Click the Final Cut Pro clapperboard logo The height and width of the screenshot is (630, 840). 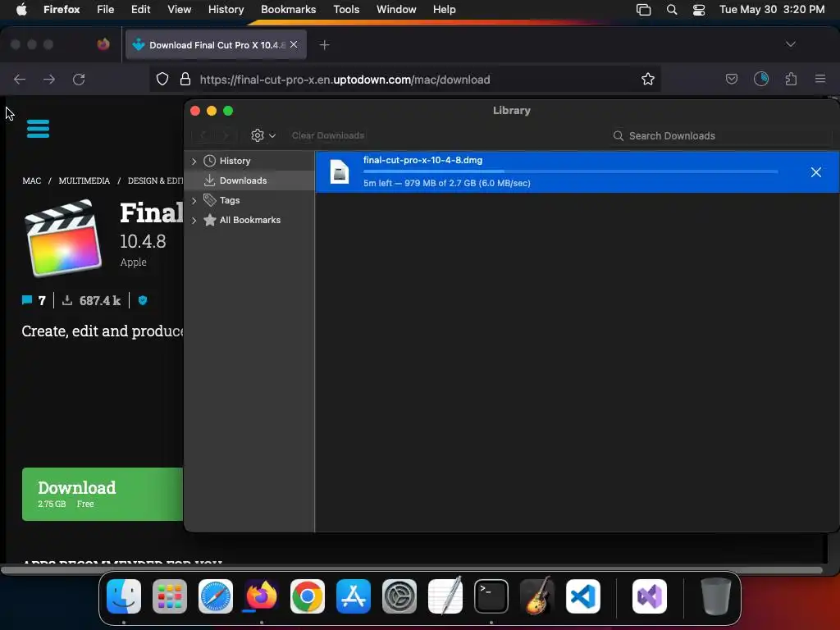[x=63, y=238]
